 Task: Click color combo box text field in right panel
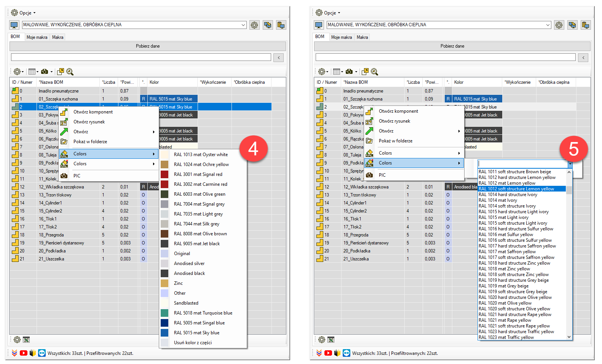[522, 163]
